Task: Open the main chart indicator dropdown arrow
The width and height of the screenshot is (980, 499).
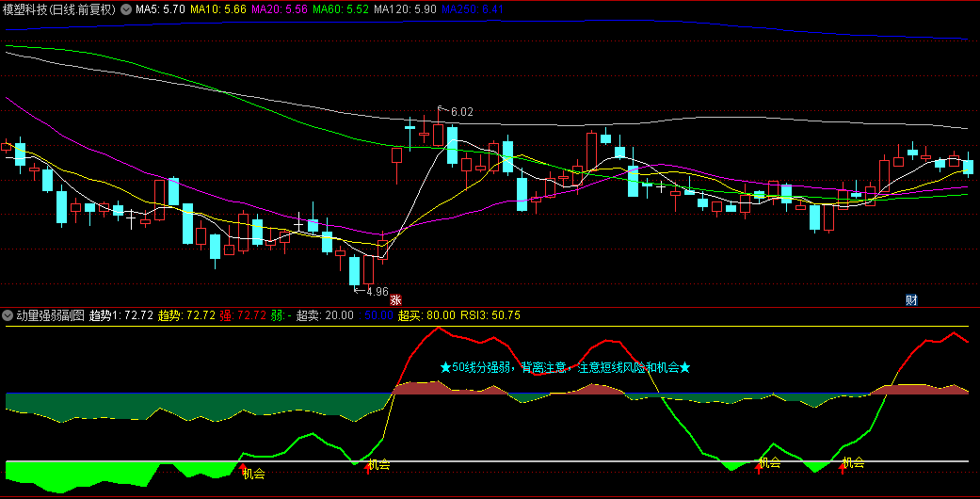Action: coord(126,9)
